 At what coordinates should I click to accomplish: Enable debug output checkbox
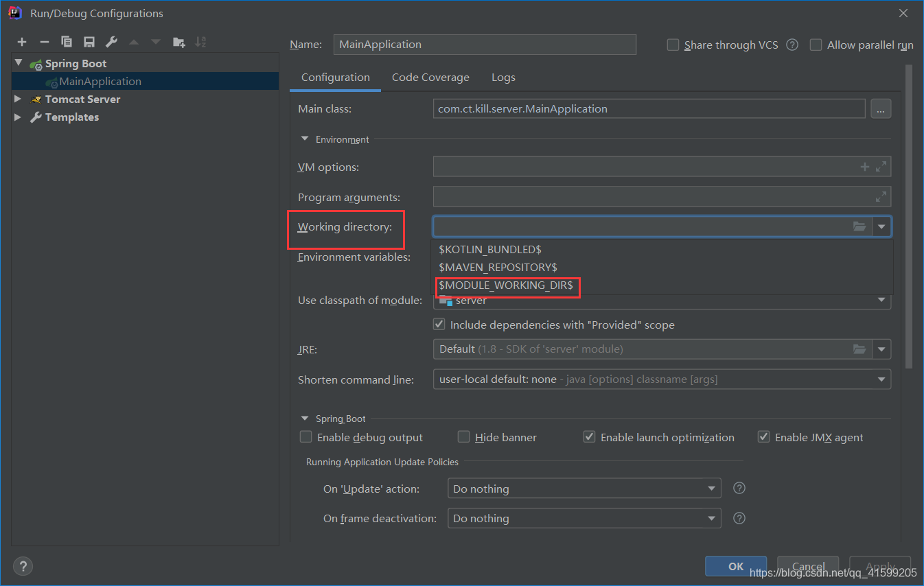(305, 437)
